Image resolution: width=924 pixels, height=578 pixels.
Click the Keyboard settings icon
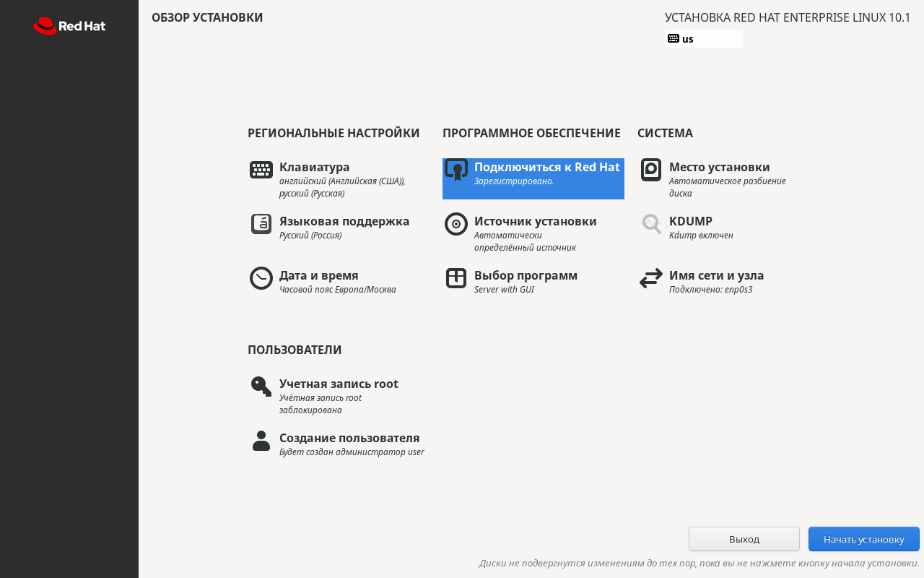pyautogui.click(x=261, y=170)
